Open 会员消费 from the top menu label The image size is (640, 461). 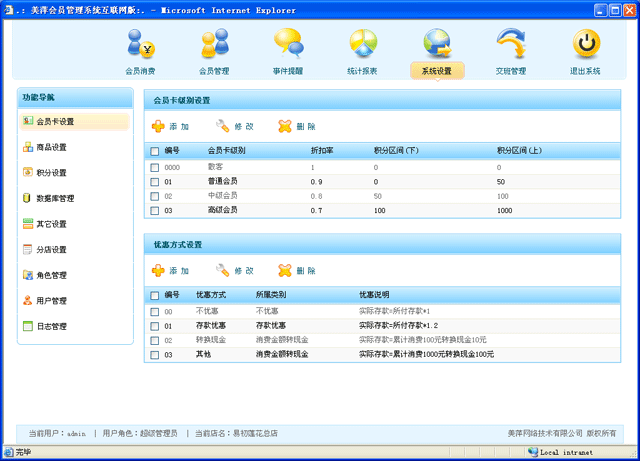(x=140, y=71)
